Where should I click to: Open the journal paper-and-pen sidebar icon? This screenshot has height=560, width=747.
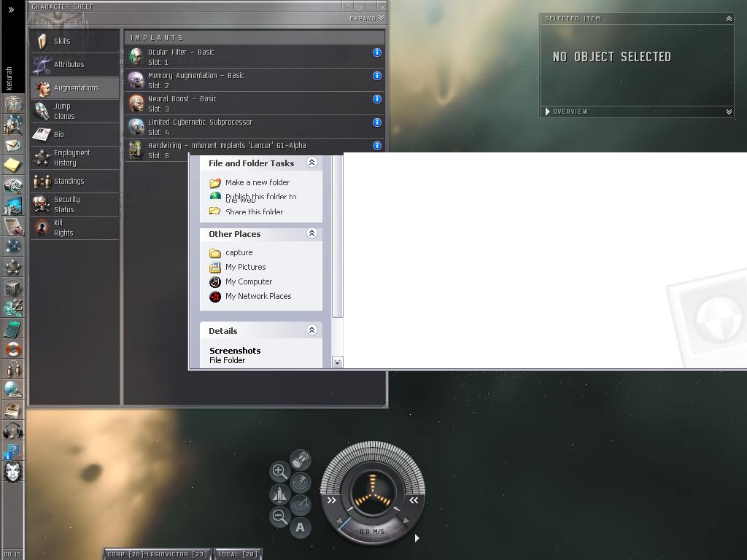pyautogui.click(x=13, y=226)
